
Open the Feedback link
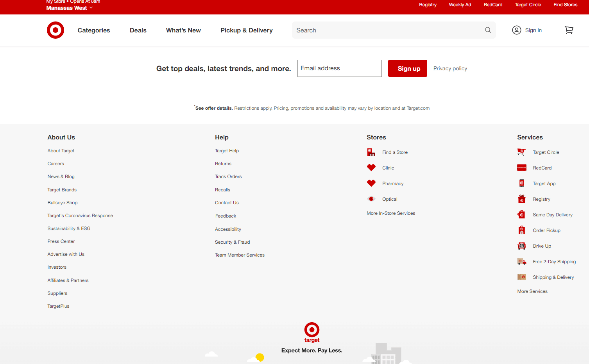point(226,216)
